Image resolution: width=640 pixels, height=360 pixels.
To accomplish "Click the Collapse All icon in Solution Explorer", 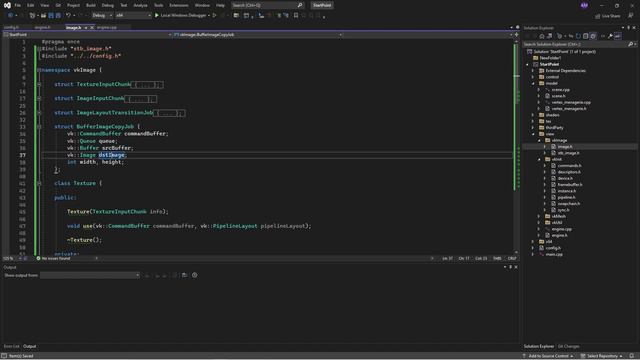I will click(x=585, y=36).
